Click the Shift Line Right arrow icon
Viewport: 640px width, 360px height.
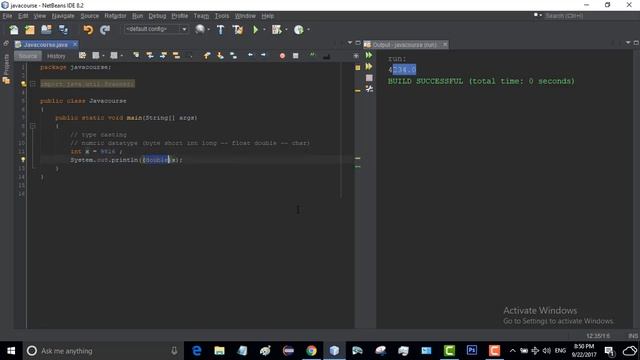pyautogui.click(x=263, y=55)
